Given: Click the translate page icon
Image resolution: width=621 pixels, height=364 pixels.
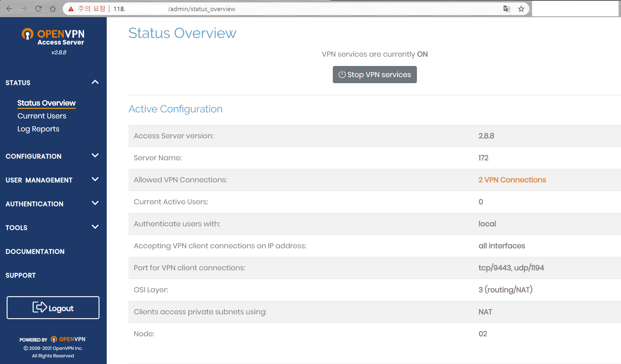Looking at the screenshot, I should pos(506,9).
